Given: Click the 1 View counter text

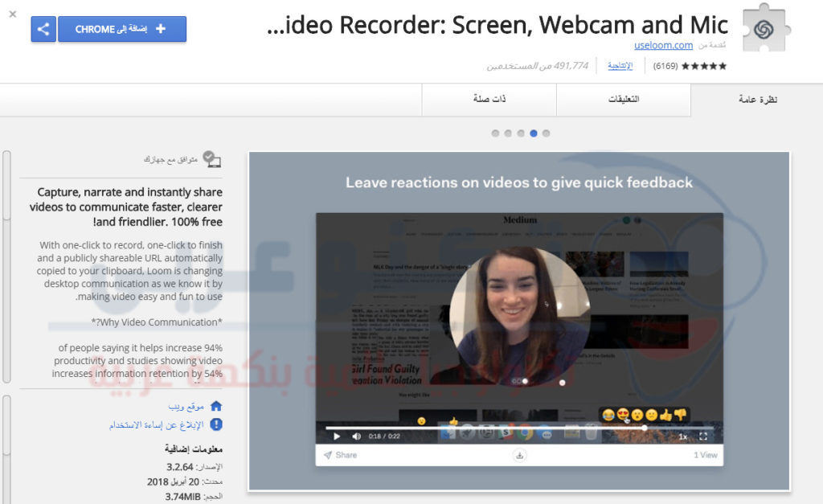Looking at the screenshot, I should pos(706,455).
